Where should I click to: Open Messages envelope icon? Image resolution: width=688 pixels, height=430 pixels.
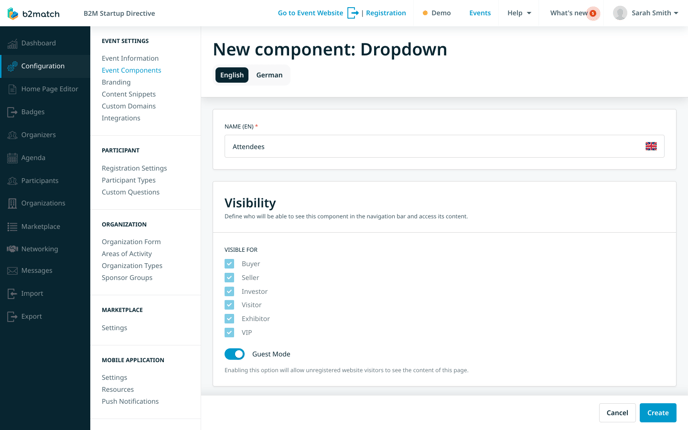pos(12,271)
